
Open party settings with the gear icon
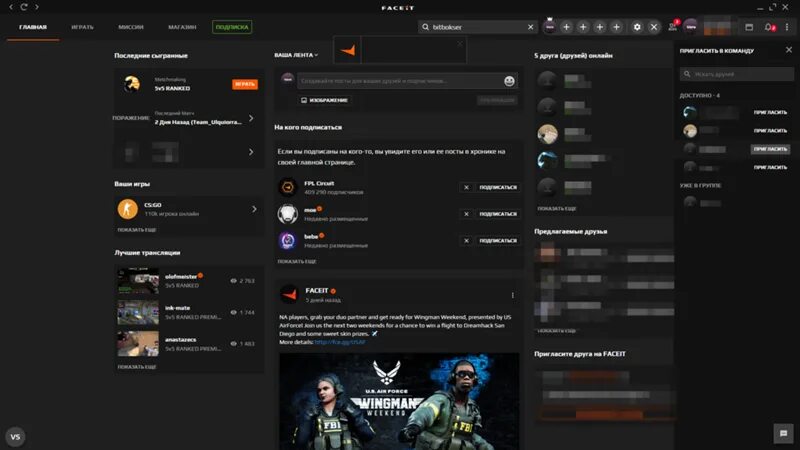[x=637, y=27]
